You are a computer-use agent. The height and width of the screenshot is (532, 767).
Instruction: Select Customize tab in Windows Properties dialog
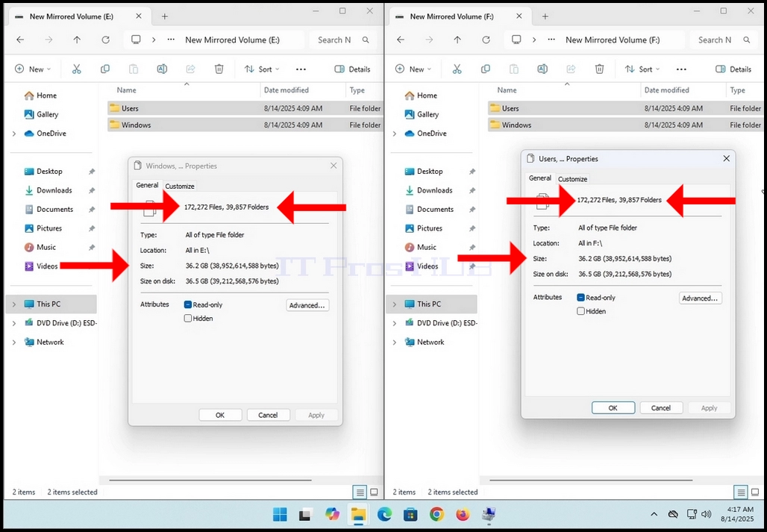pos(180,187)
